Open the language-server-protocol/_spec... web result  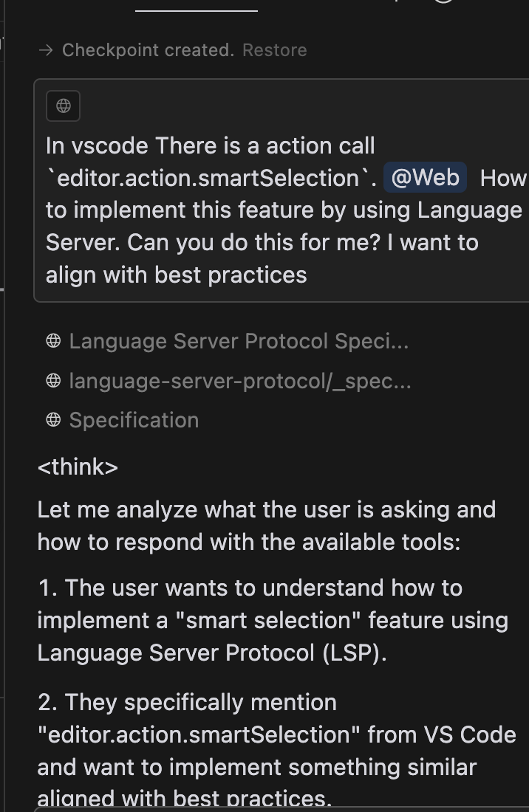(239, 381)
